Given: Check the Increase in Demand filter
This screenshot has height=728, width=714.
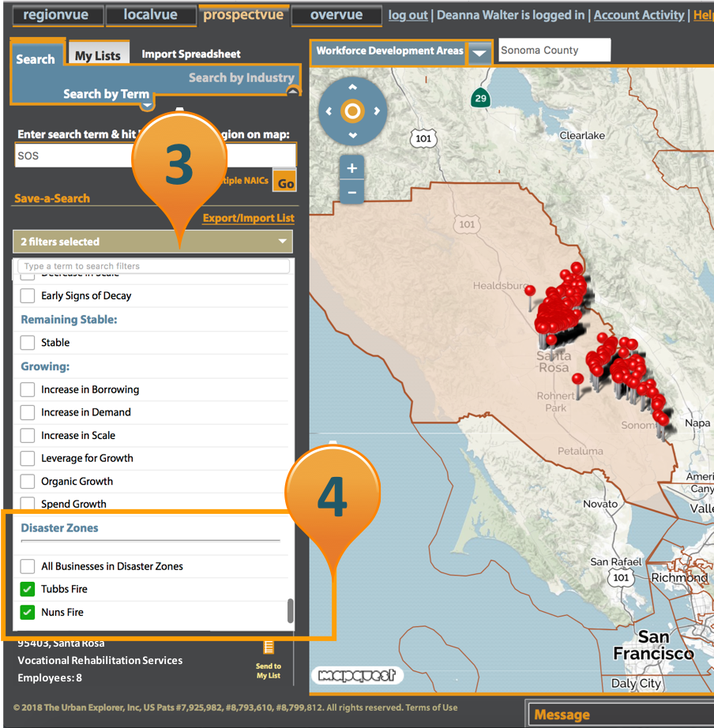Looking at the screenshot, I should tap(27, 412).
